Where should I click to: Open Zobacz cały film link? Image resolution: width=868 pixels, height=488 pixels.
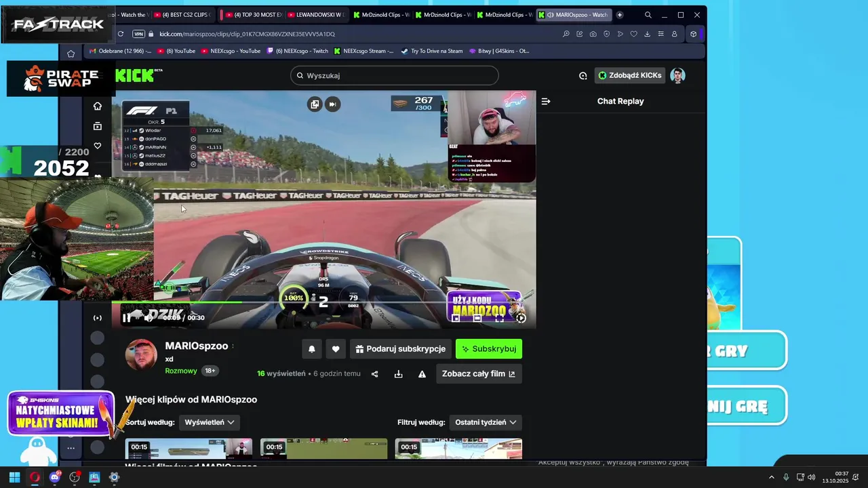(x=479, y=373)
